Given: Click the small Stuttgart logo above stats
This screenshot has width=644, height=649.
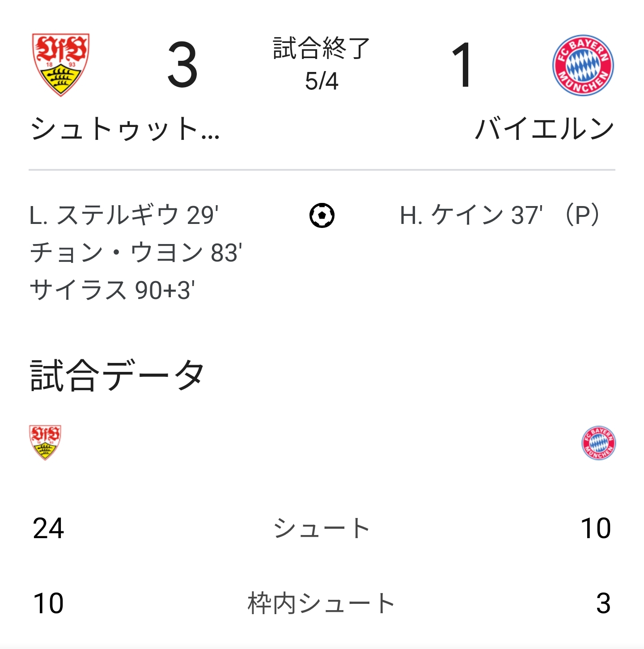Looking at the screenshot, I should click(45, 442).
